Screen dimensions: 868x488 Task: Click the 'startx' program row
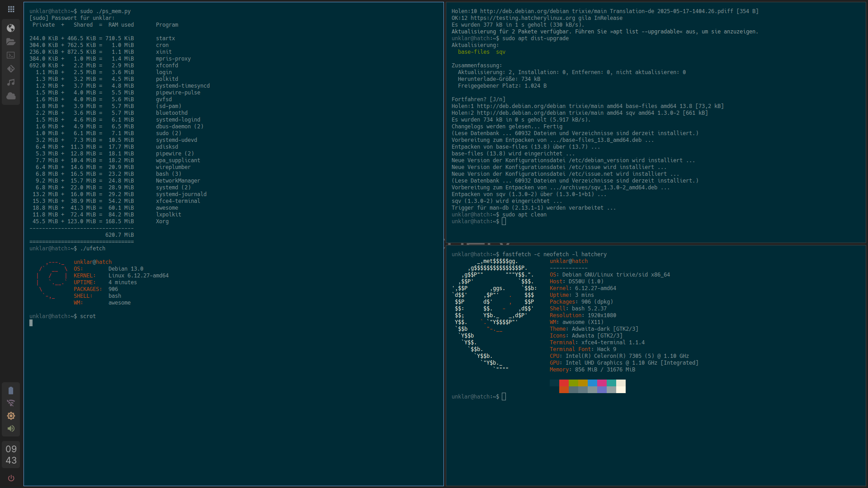click(102, 38)
